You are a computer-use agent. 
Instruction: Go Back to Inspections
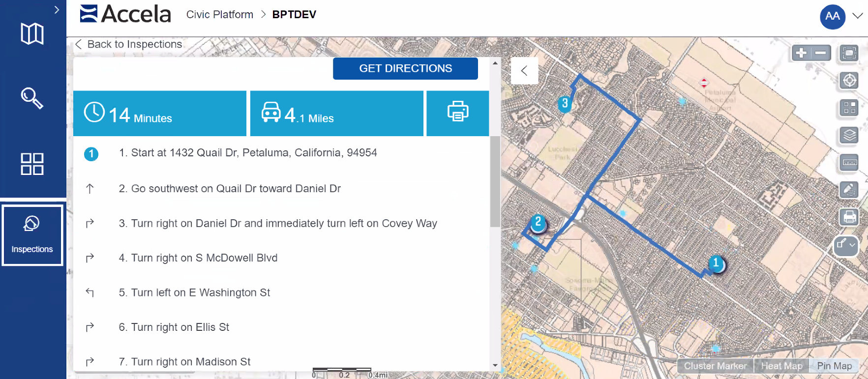coord(129,44)
